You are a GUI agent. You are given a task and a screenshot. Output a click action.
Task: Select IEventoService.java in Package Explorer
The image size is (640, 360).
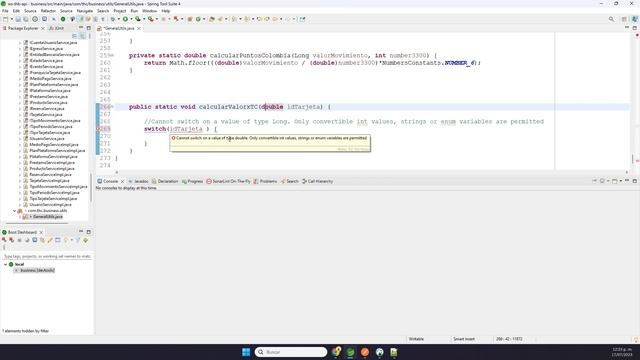pyautogui.click(x=46, y=67)
